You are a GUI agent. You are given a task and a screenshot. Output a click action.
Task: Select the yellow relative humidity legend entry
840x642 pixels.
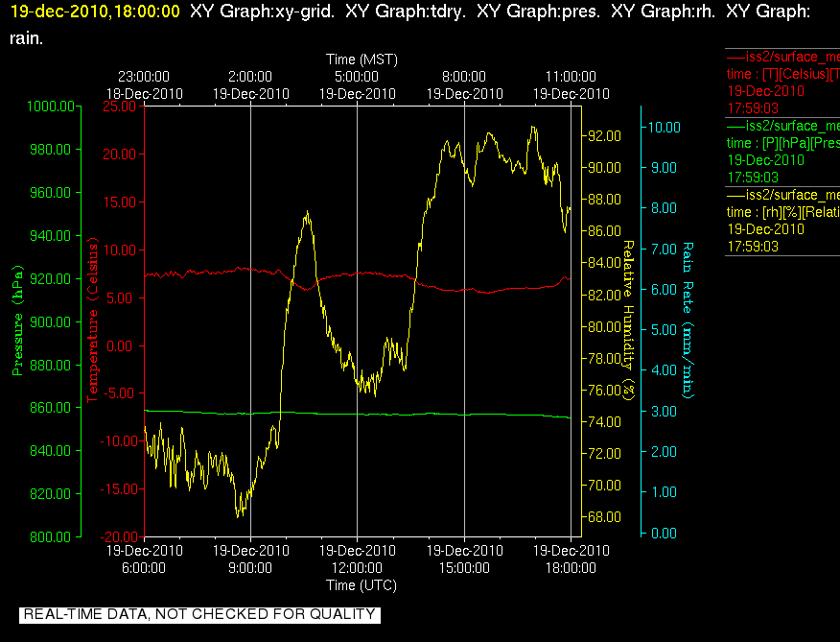pos(782,221)
